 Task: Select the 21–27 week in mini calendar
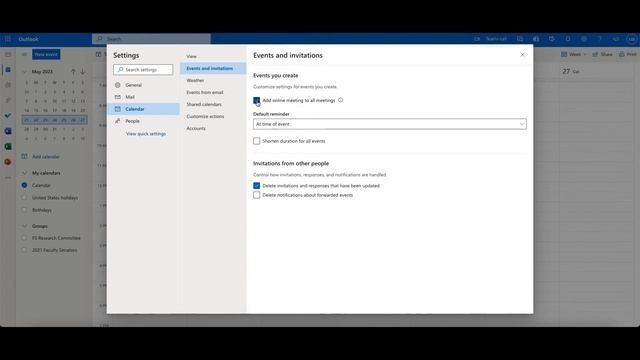54,120
